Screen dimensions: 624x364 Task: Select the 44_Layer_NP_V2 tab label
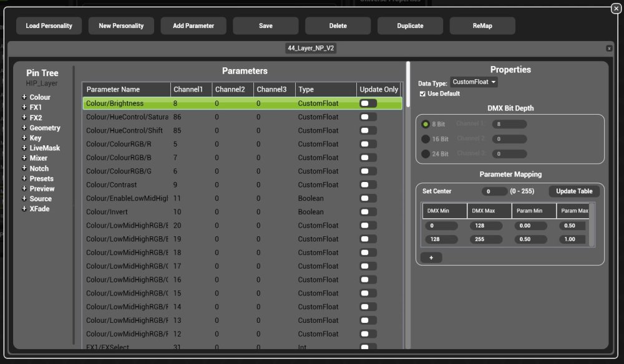[x=311, y=48]
